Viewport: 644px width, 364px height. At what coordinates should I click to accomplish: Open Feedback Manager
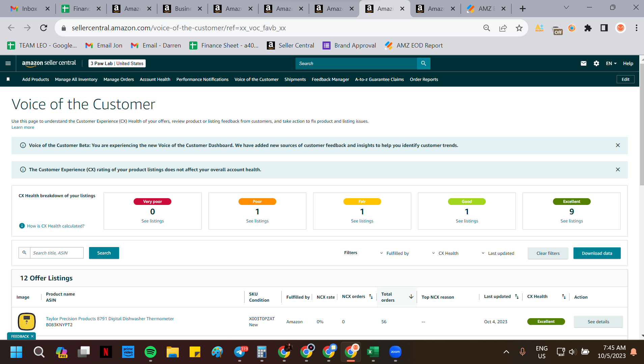click(330, 79)
